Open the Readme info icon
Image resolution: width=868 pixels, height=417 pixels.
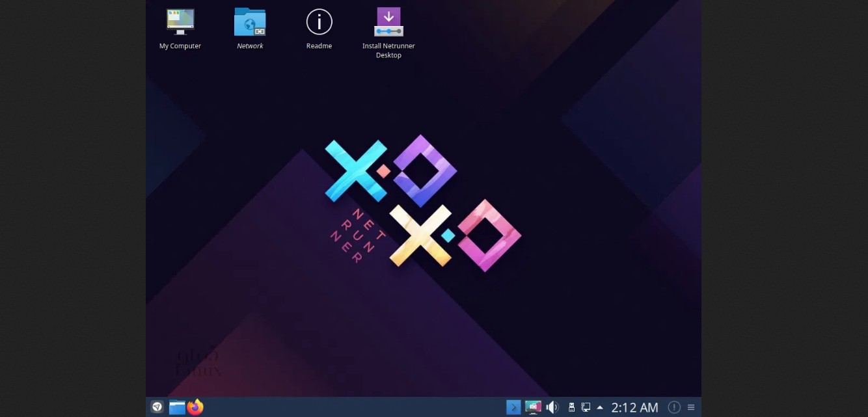(x=319, y=22)
